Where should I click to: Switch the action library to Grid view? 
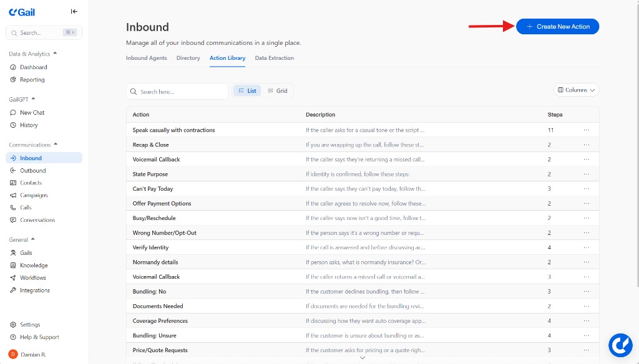[x=277, y=90]
